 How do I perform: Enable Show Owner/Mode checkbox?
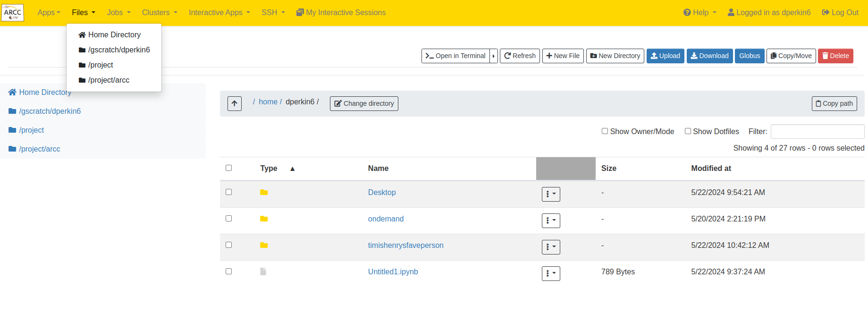tap(605, 131)
